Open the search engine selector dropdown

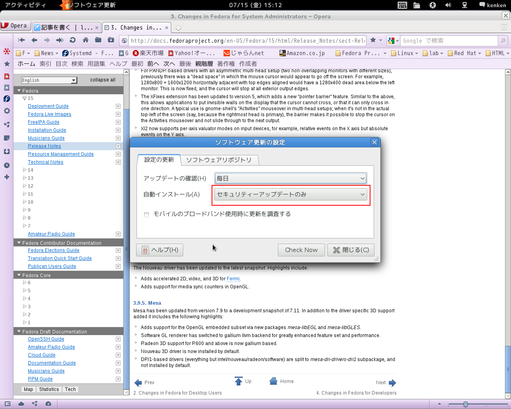click(x=393, y=41)
